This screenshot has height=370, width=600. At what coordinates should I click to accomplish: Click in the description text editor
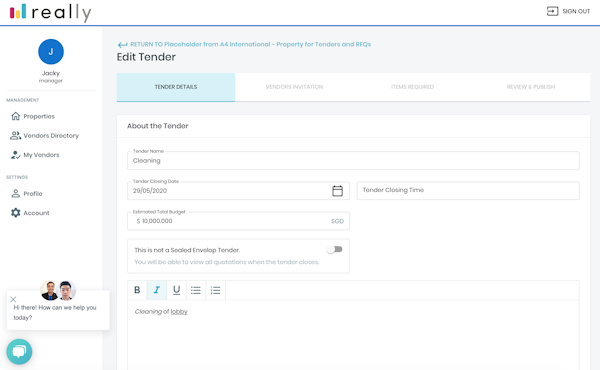353,335
